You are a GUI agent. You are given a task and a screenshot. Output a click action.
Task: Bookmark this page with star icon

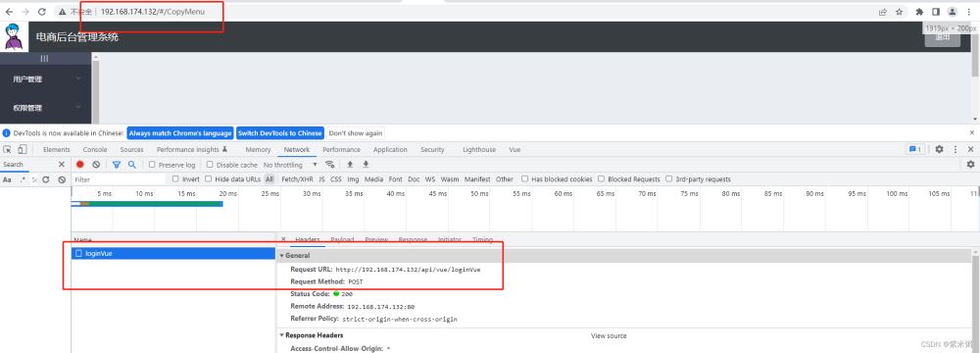900,11
